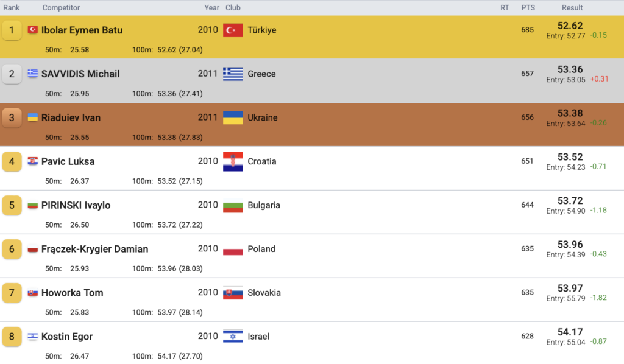Click the rank 4 badge
The height and width of the screenshot is (364, 624).
click(12, 161)
